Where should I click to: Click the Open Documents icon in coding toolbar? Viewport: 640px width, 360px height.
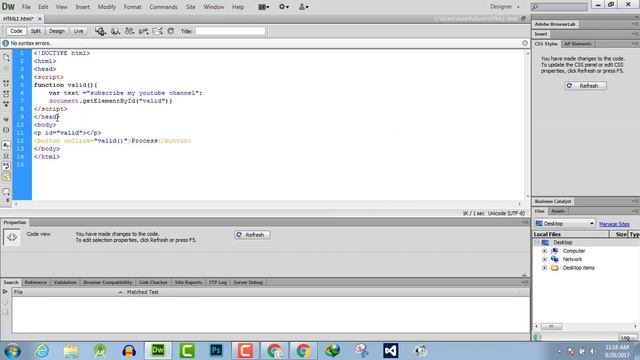[x=6, y=58]
